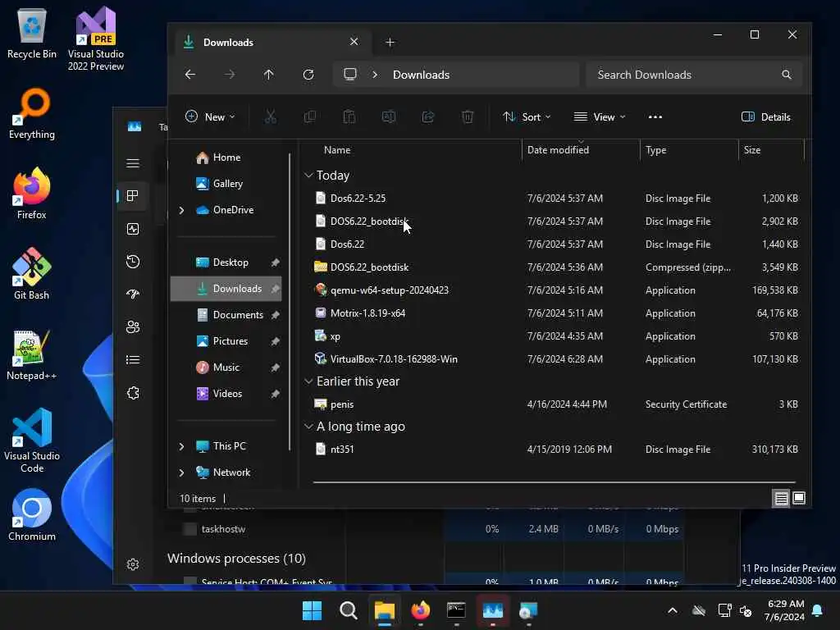Go back with the Back arrow
Image resolution: width=840 pixels, height=630 pixels.
pyautogui.click(x=190, y=75)
